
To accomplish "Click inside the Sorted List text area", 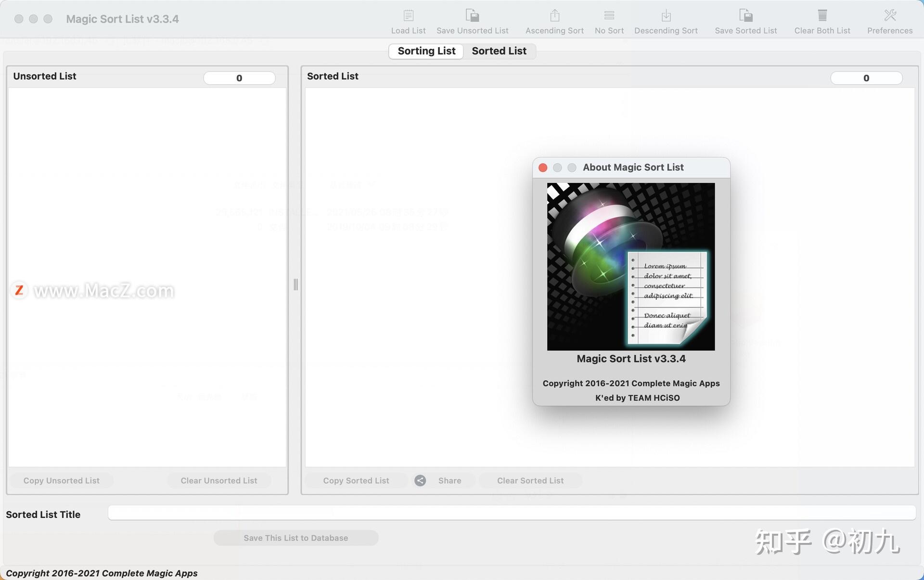I will click(610, 277).
